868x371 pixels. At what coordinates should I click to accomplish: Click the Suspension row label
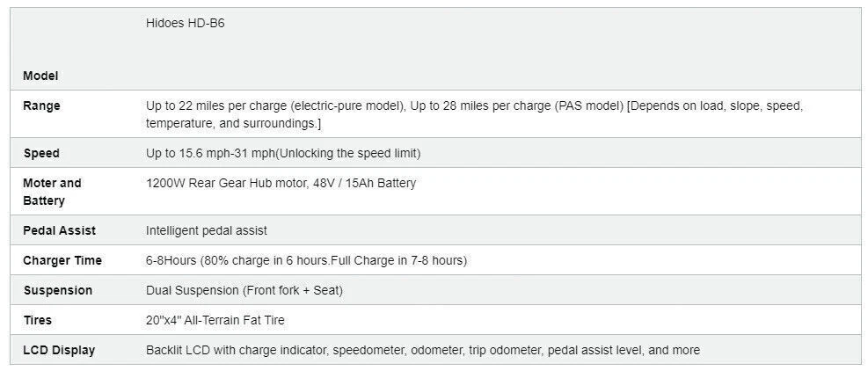[58, 290]
